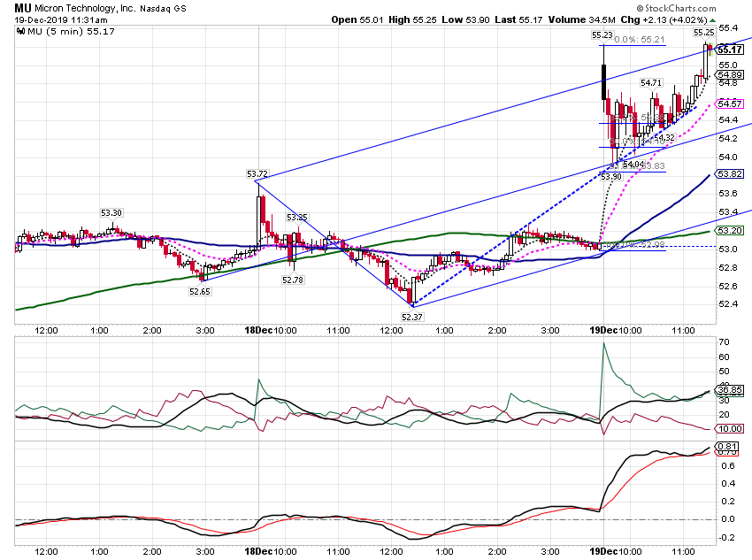Screen dimensions: 752x560
Task: Click the 52.37 low price annotation
Action: tap(412, 317)
